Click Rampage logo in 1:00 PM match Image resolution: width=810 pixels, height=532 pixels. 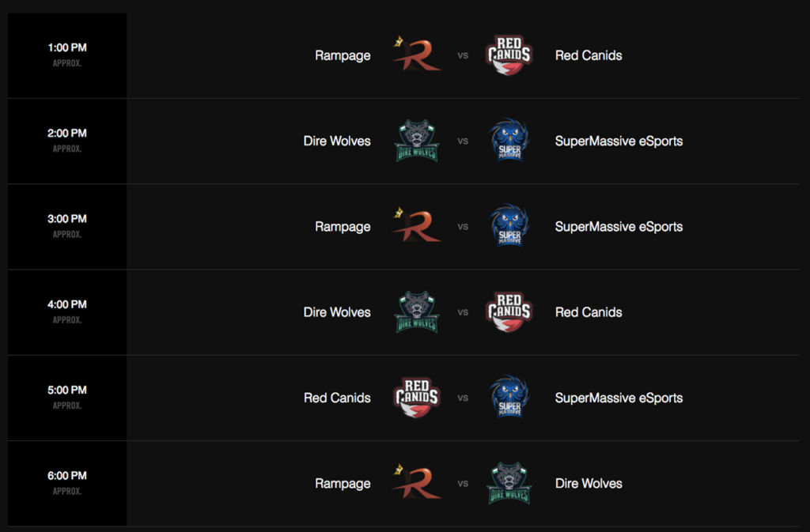[417, 55]
